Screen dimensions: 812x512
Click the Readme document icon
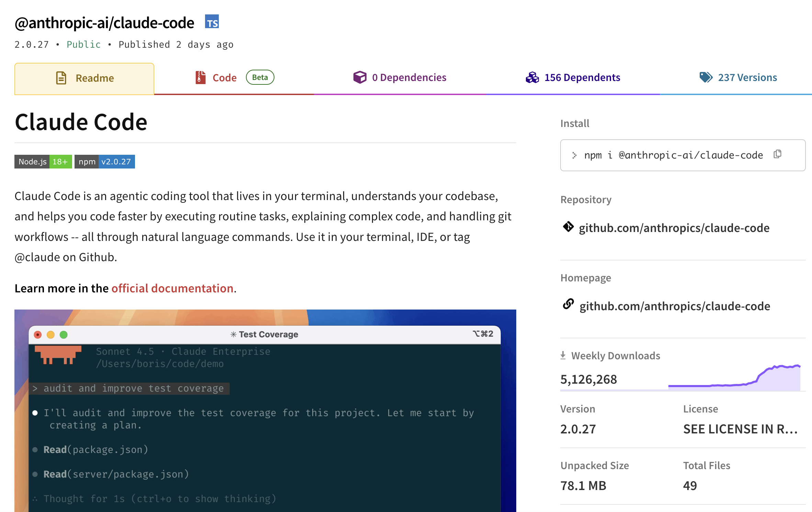tap(61, 78)
